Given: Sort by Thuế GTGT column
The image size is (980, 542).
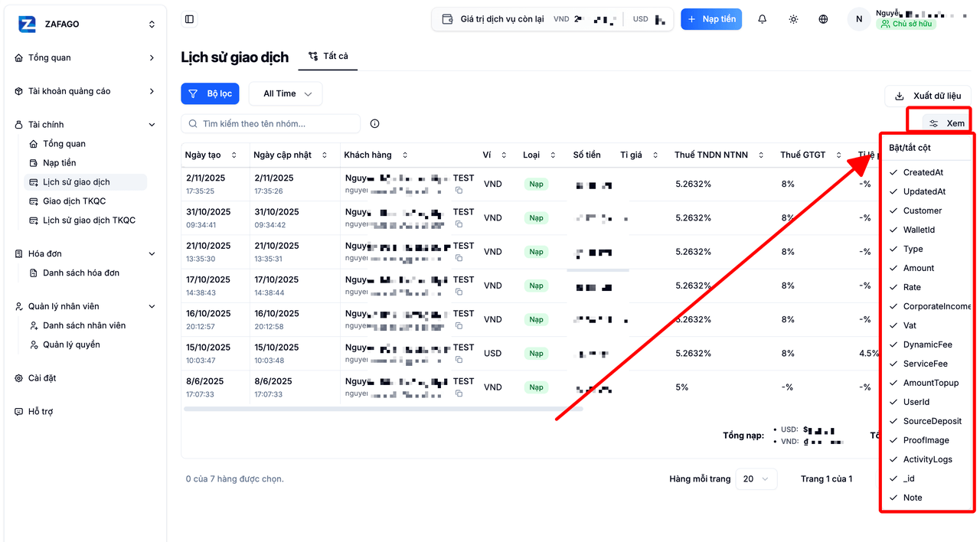Looking at the screenshot, I should tap(811, 155).
